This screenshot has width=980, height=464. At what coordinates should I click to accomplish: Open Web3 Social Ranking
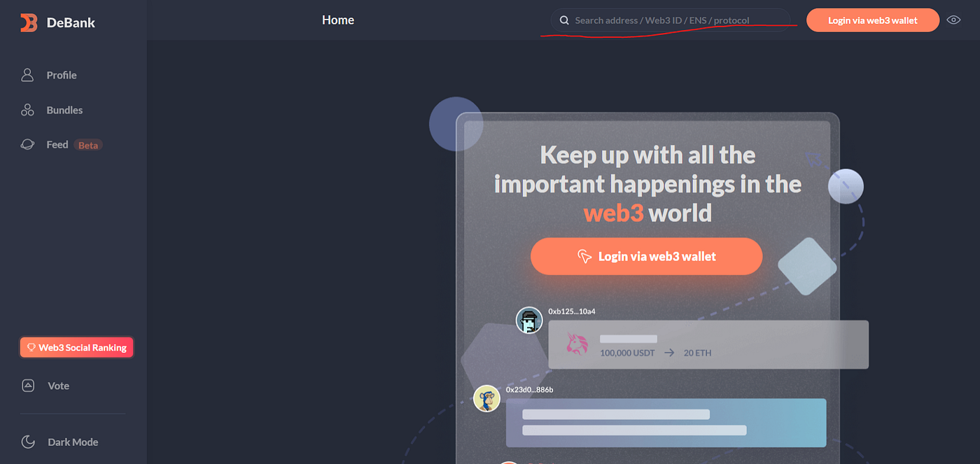click(x=76, y=347)
